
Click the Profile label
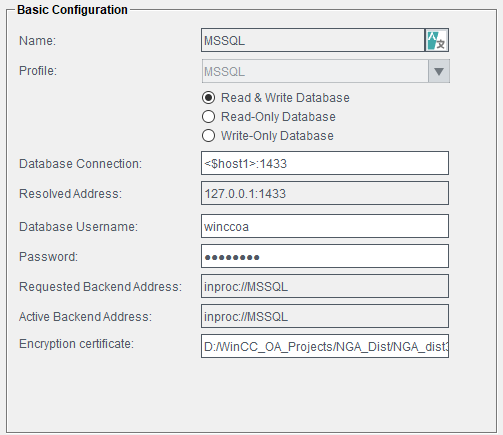click(x=38, y=71)
